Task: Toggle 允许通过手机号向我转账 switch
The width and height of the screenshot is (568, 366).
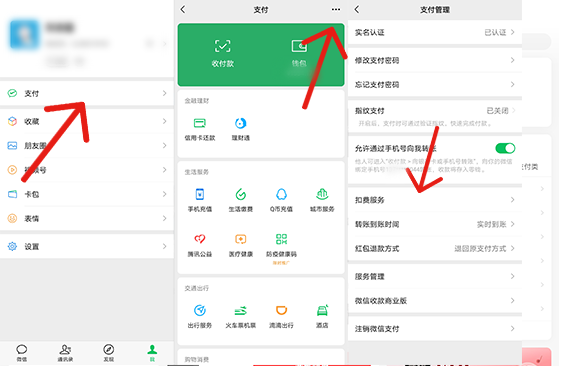Action: 505,148
